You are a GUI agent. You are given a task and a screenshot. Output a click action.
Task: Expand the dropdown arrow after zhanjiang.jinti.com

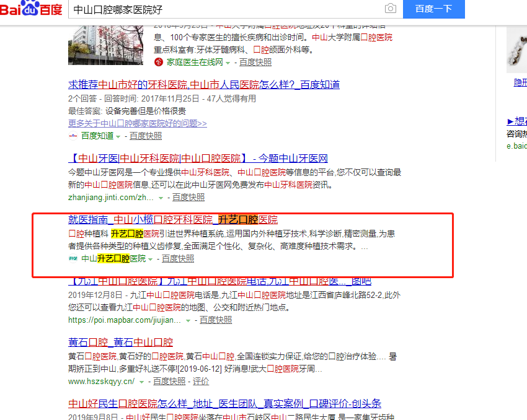pos(161,198)
